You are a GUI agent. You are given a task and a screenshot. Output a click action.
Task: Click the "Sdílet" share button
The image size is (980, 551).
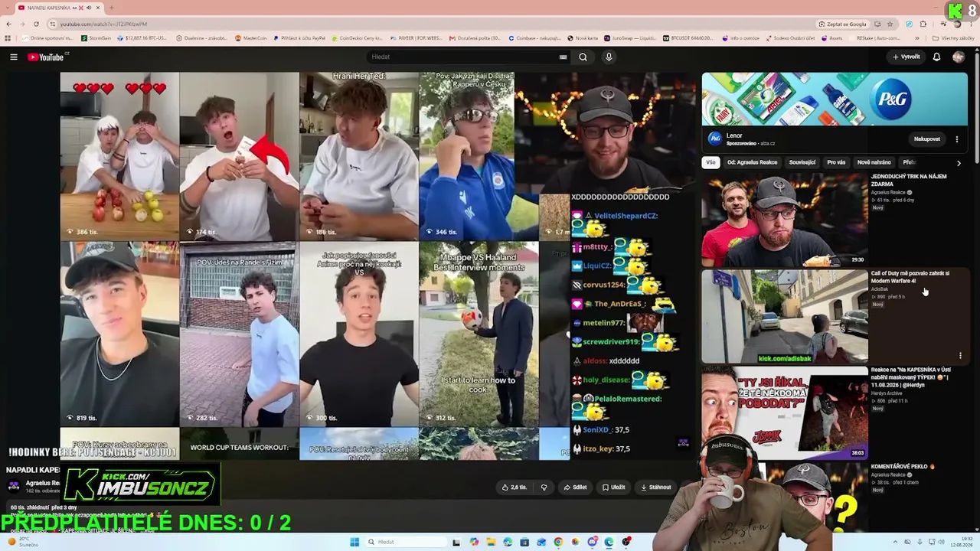[x=575, y=487]
